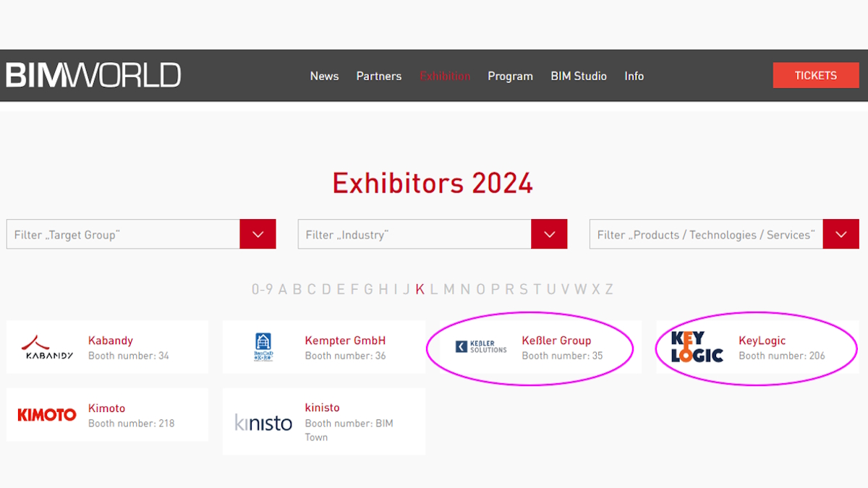Image resolution: width=868 pixels, height=488 pixels.
Task: Expand the Products / Technologies / Services filter arrow
Action: point(841,234)
